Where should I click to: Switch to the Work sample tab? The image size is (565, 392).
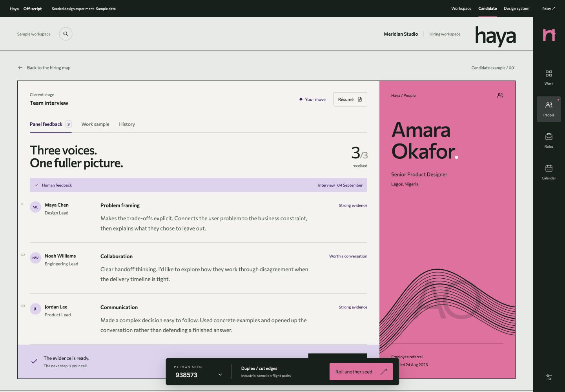(x=95, y=124)
